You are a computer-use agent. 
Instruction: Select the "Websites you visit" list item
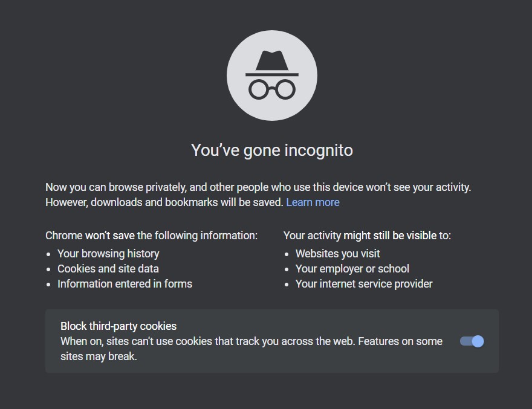[337, 254]
